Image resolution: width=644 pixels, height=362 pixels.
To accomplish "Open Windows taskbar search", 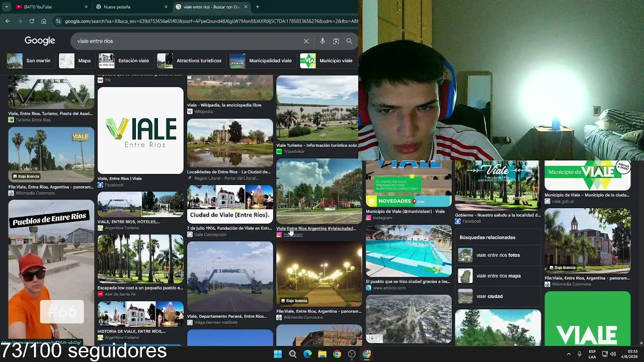I will click(292, 354).
